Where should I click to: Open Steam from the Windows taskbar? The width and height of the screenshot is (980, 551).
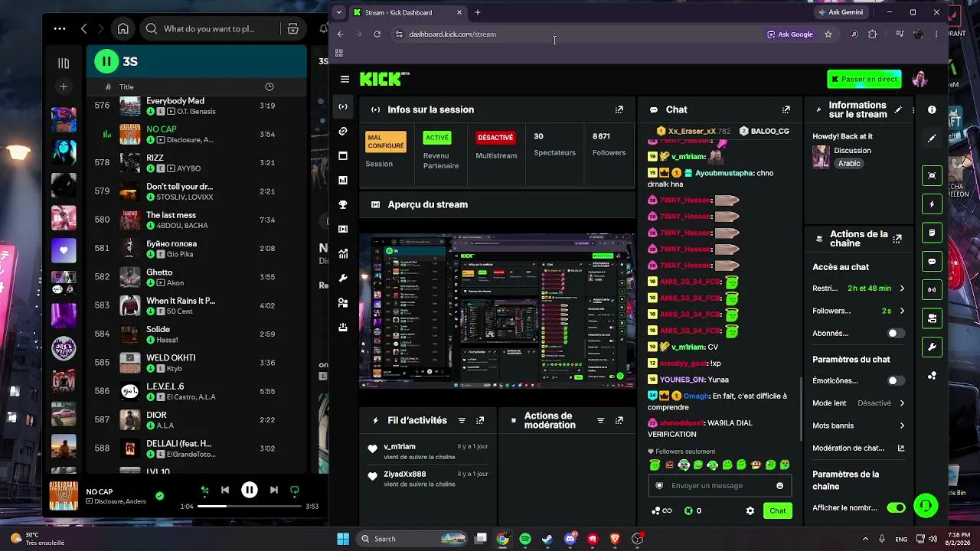coord(547,539)
